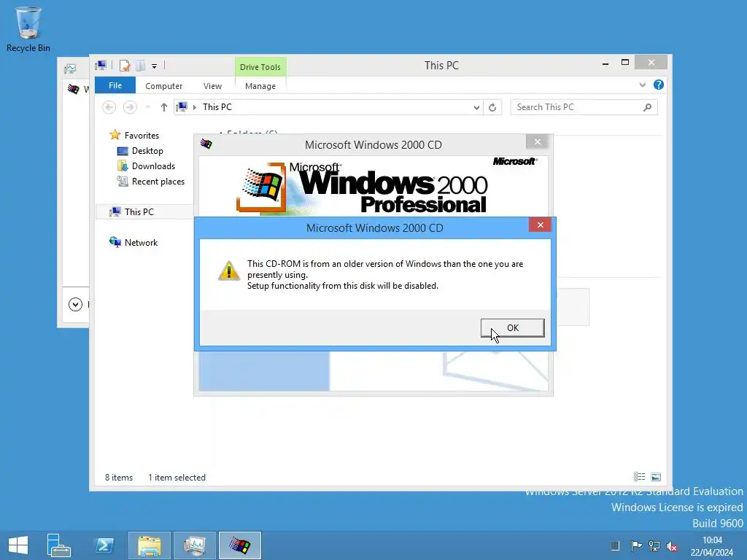Switch to performance monitor taskbar app
The height and width of the screenshot is (560, 747).
tap(194, 545)
